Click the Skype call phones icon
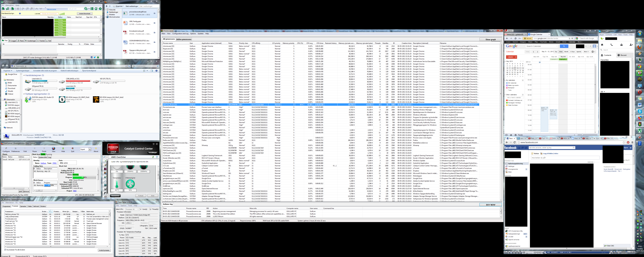The width and height of the screenshot is (644, 257). (x=611, y=45)
